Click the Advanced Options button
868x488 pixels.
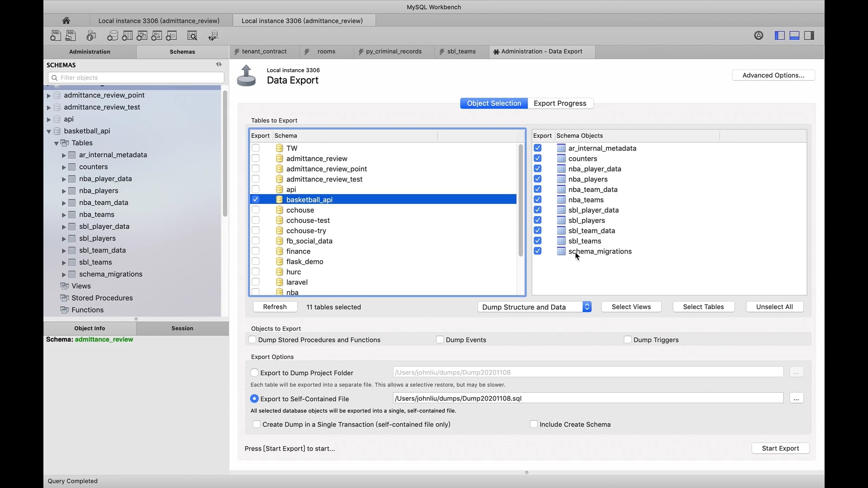[x=773, y=75]
